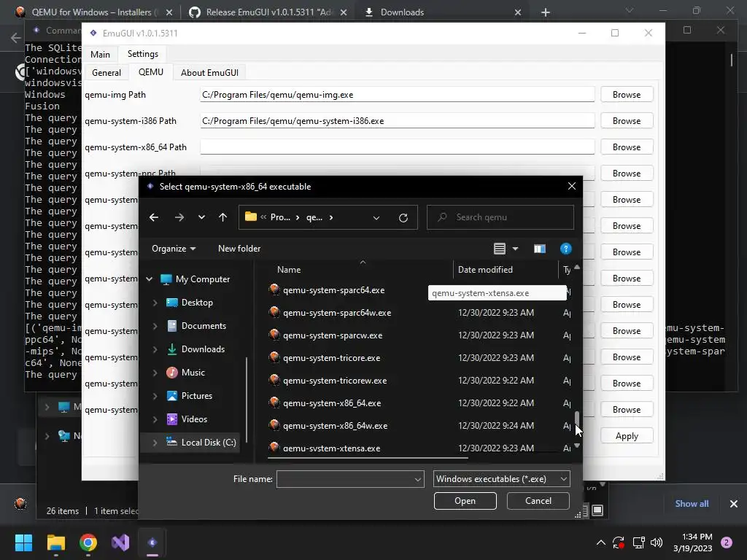This screenshot has height=560, width=747.
Task: Click Open in the file dialog
Action: (x=465, y=501)
